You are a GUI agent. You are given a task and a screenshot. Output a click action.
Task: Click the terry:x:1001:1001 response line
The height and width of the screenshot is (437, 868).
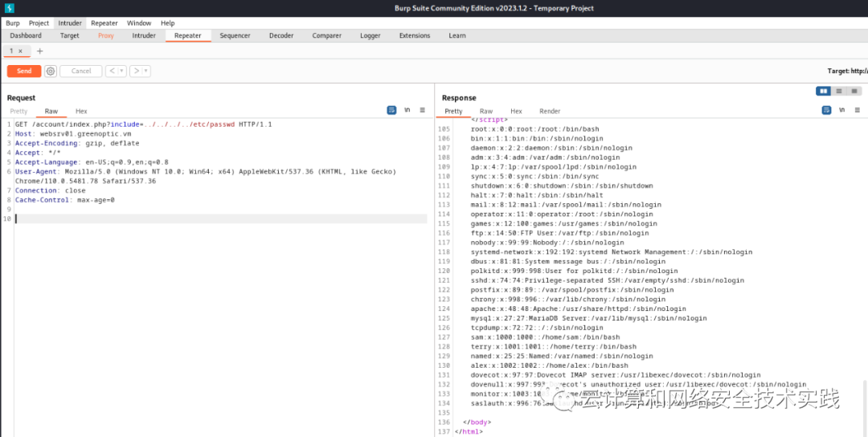(x=554, y=346)
